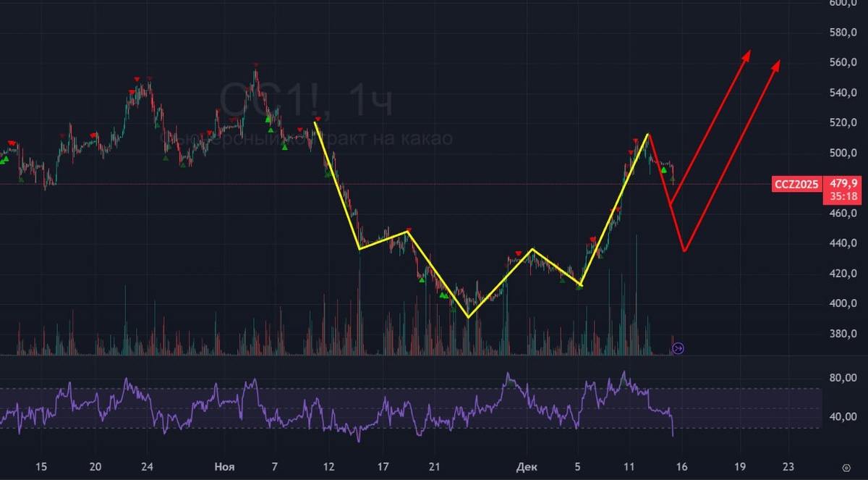Click the purple scroll-to-latest-bar arrow icon
Image resolution: width=868 pixels, height=480 pixels.
point(678,349)
